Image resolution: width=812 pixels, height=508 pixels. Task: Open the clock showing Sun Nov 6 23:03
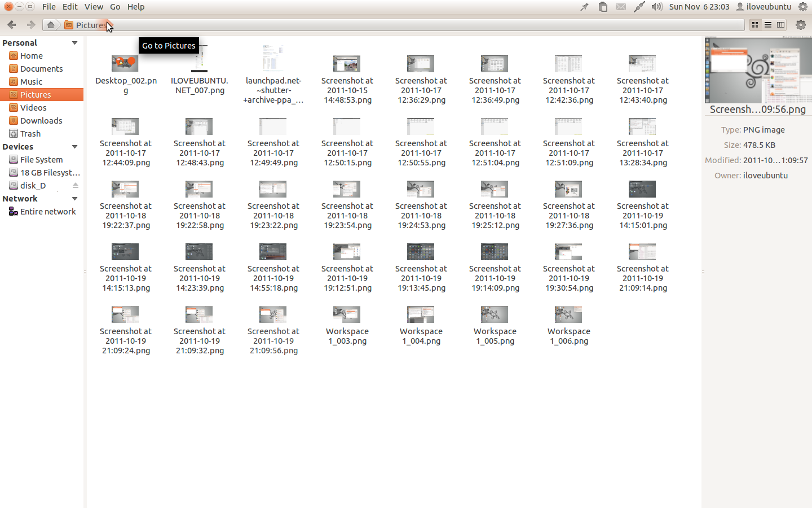tap(699, 7)
